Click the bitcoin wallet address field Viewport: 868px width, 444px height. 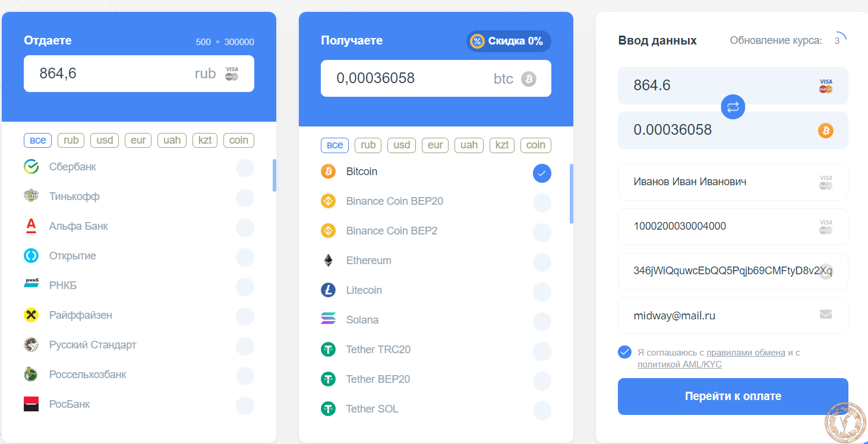(733, 271)
